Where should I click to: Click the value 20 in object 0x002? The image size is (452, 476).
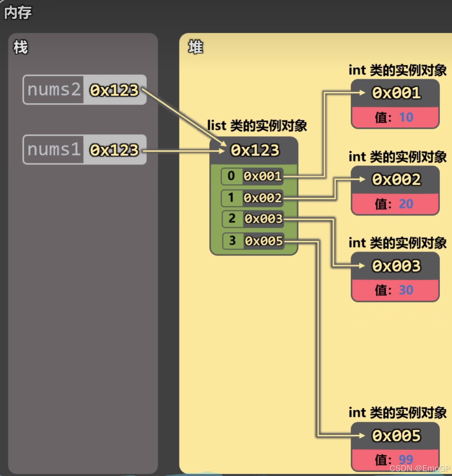point(406,204)
